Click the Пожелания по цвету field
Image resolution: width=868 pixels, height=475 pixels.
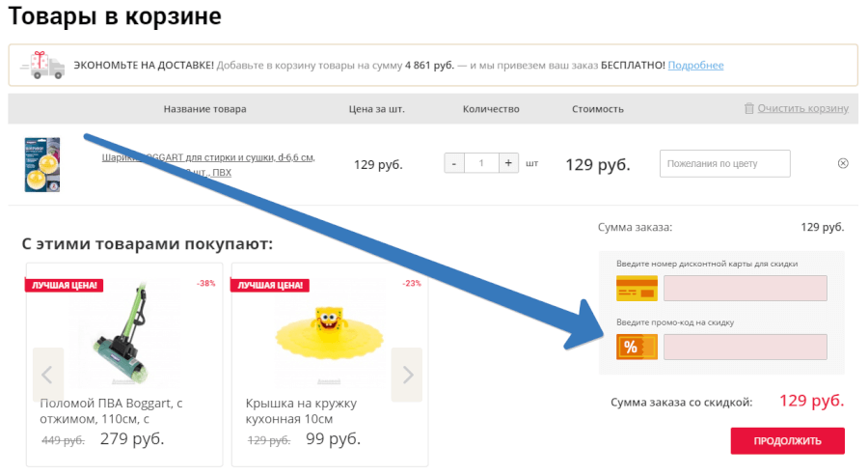(724, 163)
